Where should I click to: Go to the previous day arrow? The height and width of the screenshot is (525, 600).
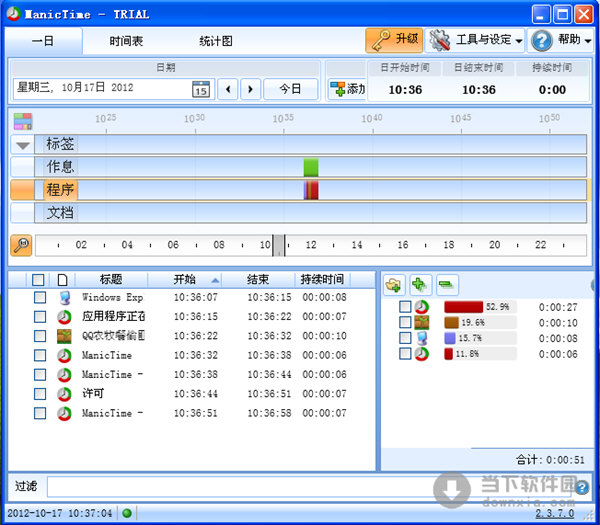(x=229, y=89)
